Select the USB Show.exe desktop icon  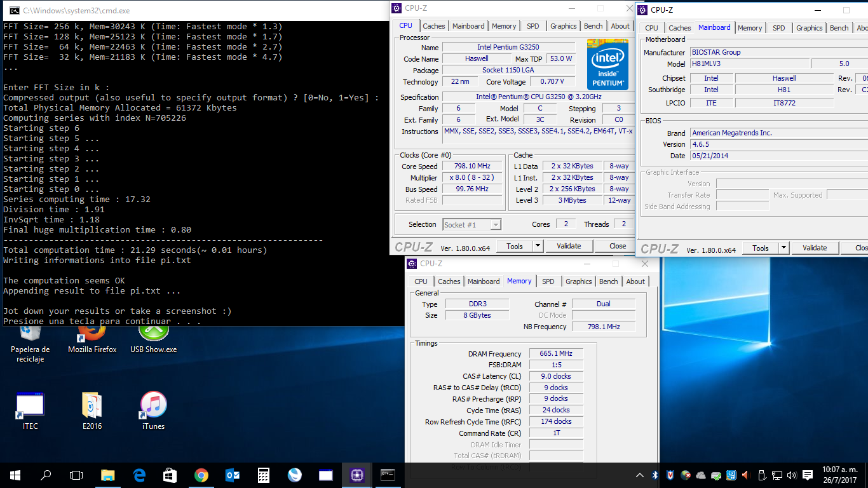[153, 339]
